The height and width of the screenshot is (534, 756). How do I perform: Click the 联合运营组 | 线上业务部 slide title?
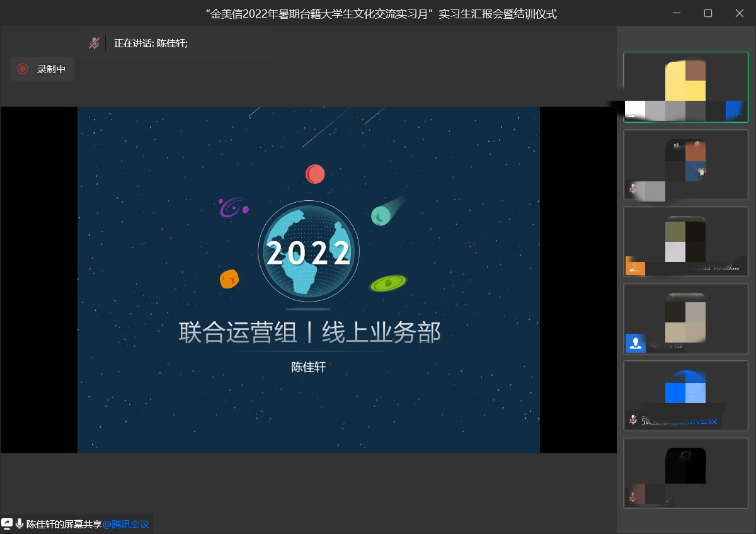309,332
